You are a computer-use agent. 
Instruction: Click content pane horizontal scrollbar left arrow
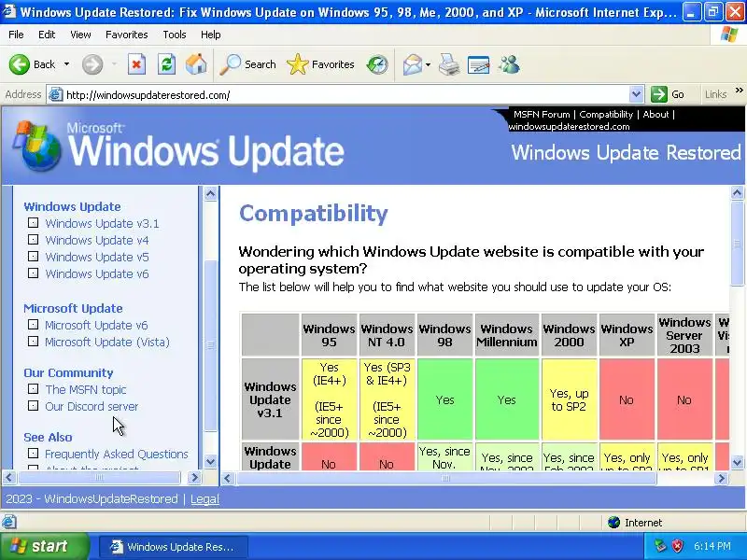click(x=227, y=478)
